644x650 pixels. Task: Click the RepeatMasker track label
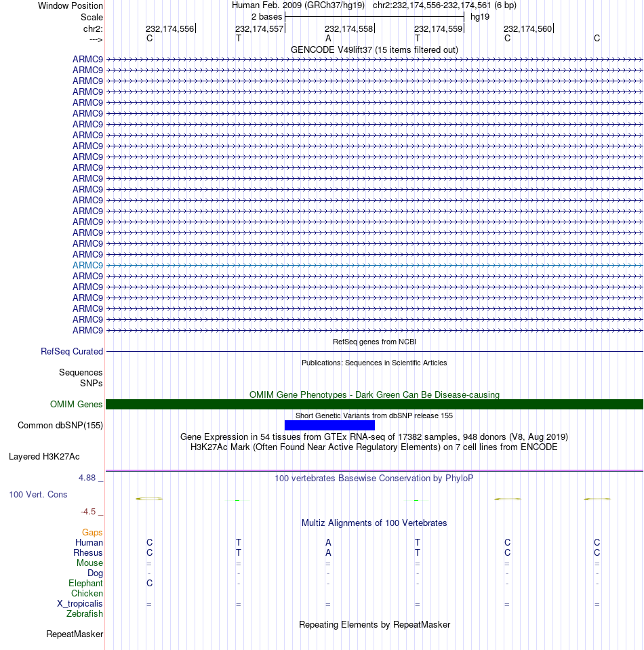pyautogui.click(x=75, y=634)
